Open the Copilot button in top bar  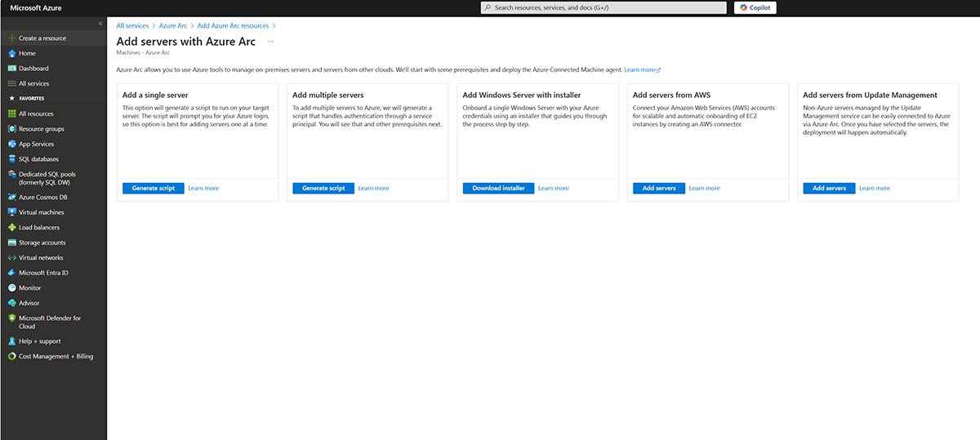[x=755, y=7]
